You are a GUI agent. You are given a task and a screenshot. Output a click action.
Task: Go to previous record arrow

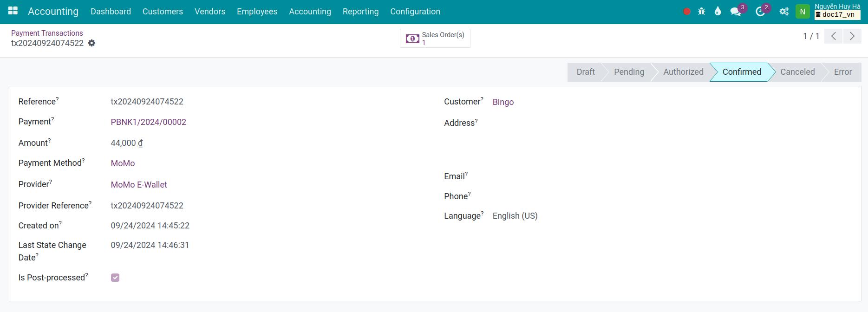(834, 36)
